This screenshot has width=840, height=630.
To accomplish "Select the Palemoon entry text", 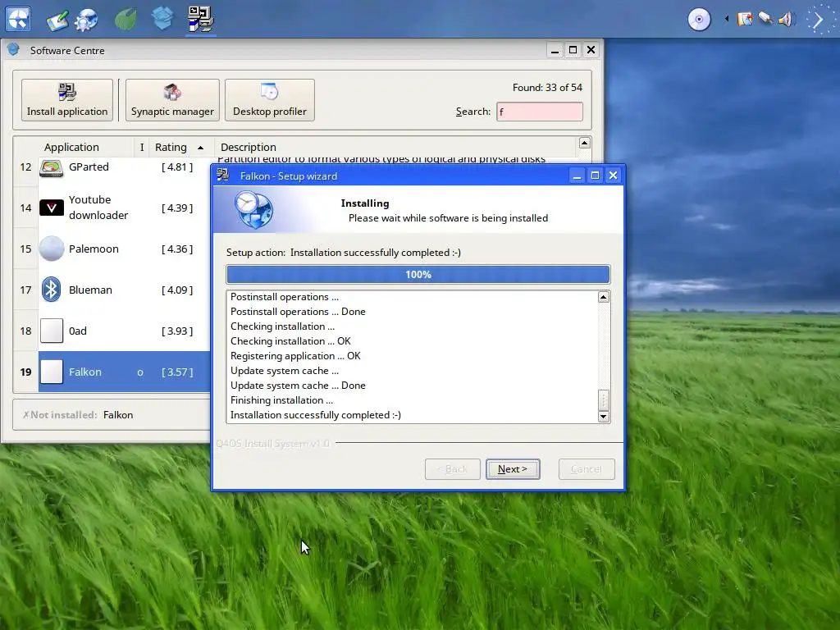I will pyautogui.click(x=94, y=249).
